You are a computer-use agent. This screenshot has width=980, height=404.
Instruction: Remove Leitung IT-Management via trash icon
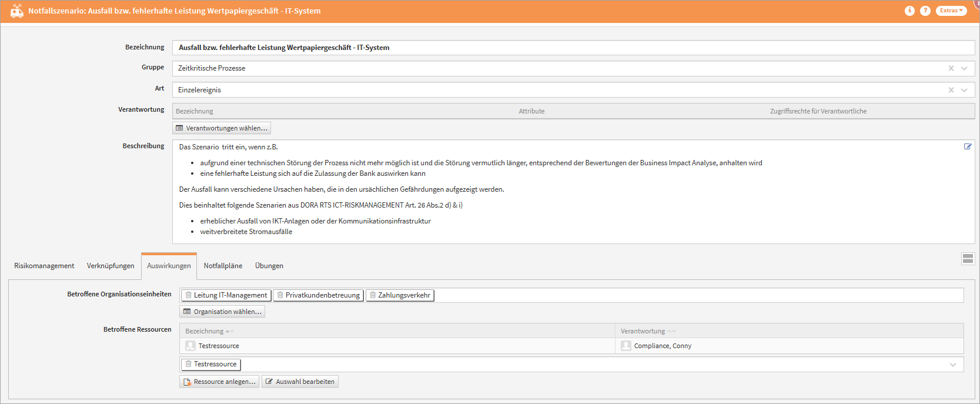188,295
